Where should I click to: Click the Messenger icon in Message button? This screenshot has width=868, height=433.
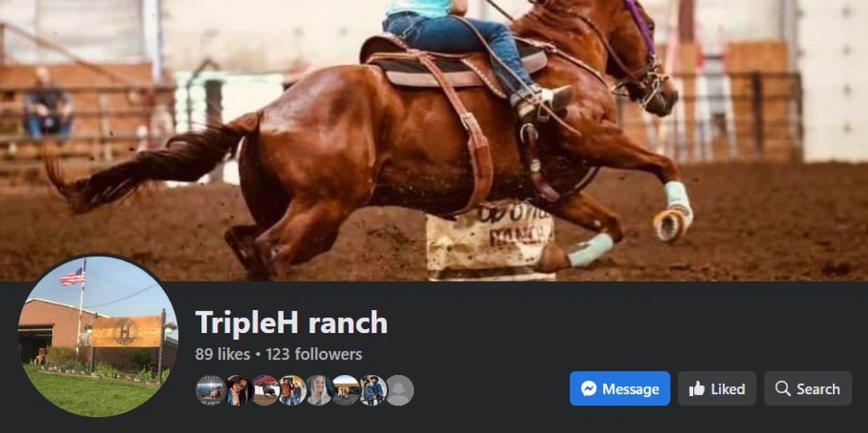tap(589, 389)
